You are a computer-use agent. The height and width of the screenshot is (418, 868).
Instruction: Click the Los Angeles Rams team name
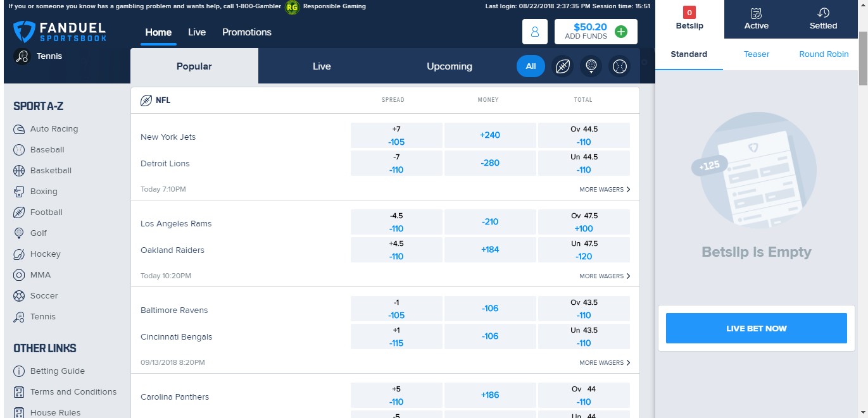(x=176, y=224)
